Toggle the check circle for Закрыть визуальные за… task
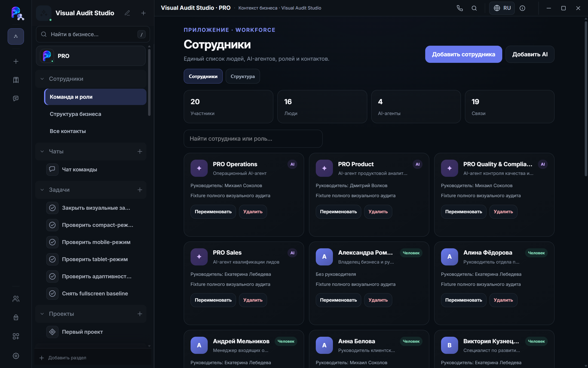Viewport: 588px width, 368px height. [52, 208]
